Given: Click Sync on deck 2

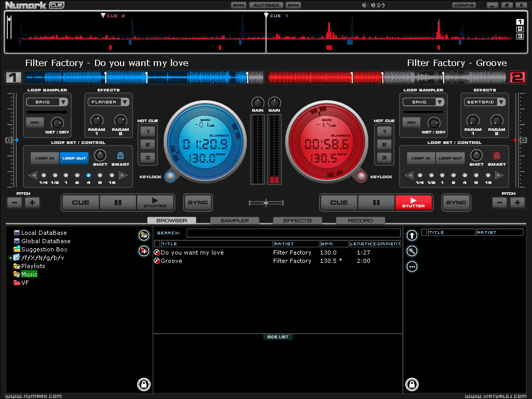Looking at the screenshot, I should pyautogui.click(x=456, y=203).
